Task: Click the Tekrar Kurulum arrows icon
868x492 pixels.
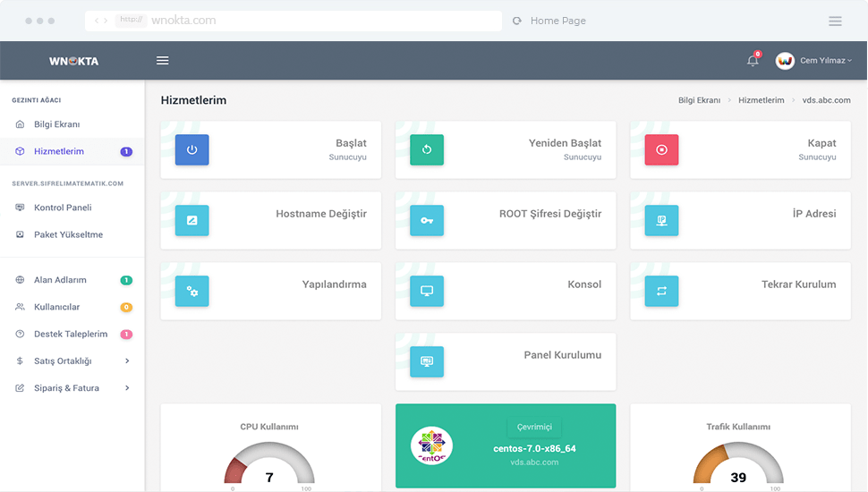Action: [661, 291]
